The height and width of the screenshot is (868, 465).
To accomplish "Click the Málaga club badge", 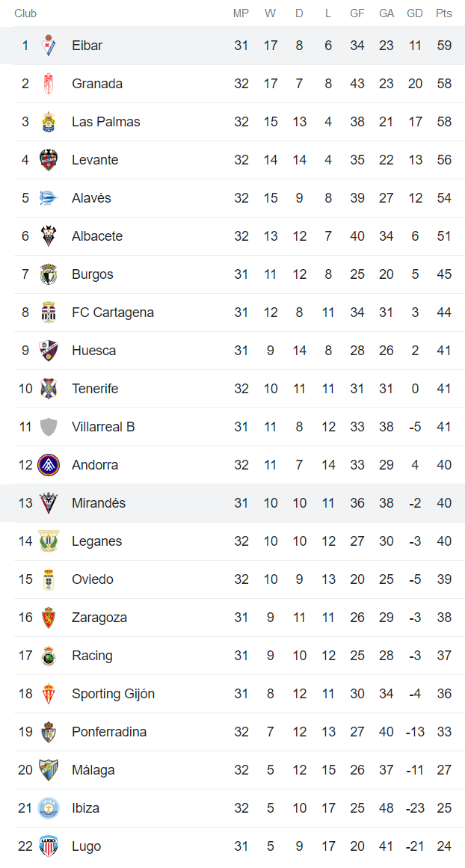I will (x=47, y=769).
